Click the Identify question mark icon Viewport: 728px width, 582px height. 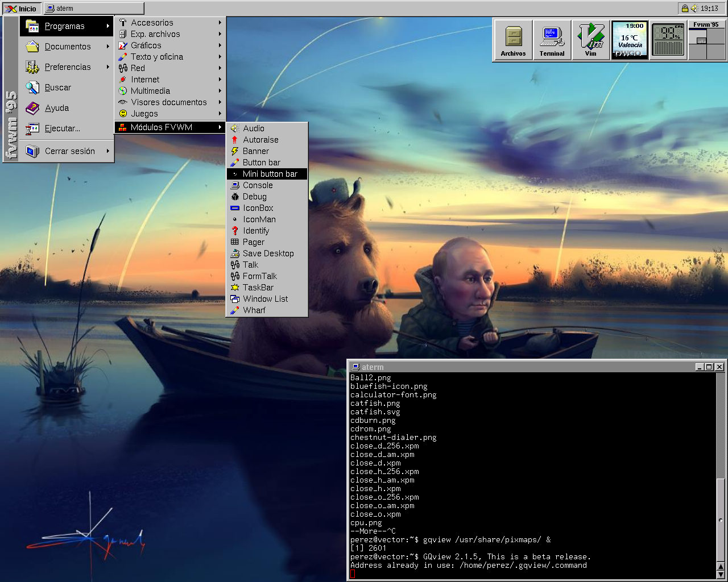[234, 231]
